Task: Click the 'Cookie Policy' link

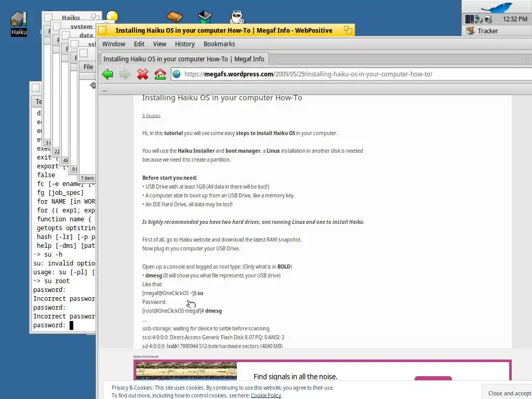Action: (x=265, y=395)
